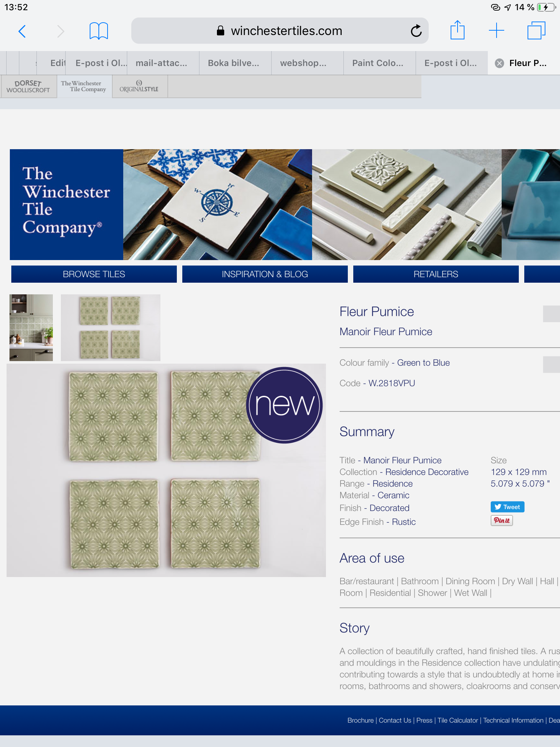
Task: Tap the winchestertiles.com address field
Action: (280, 31)
